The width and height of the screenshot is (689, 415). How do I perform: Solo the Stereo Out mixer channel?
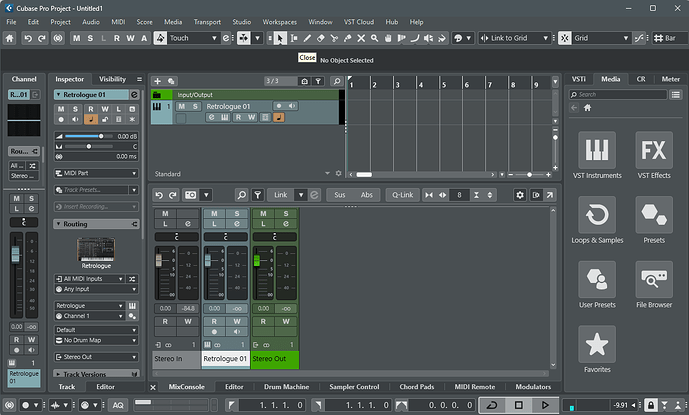pos(286,213)
